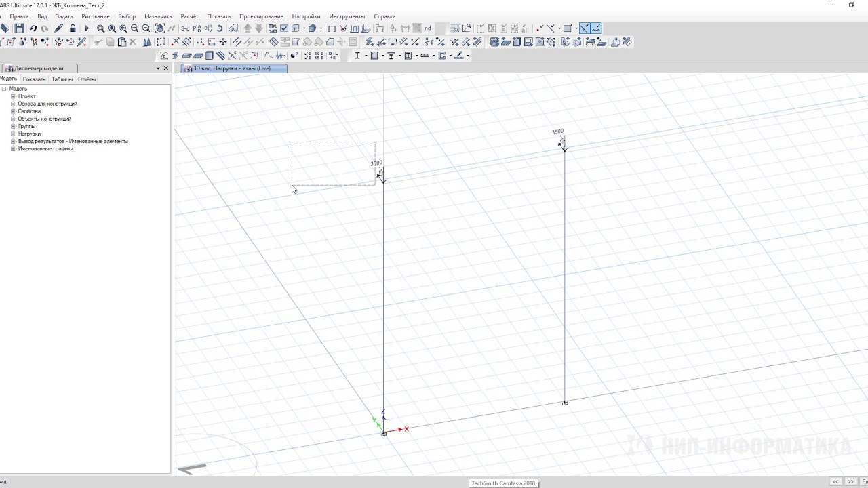This screenshot has width=868, height=488.
Task: Open the Расчёт menu
Action: click(189, 16)
